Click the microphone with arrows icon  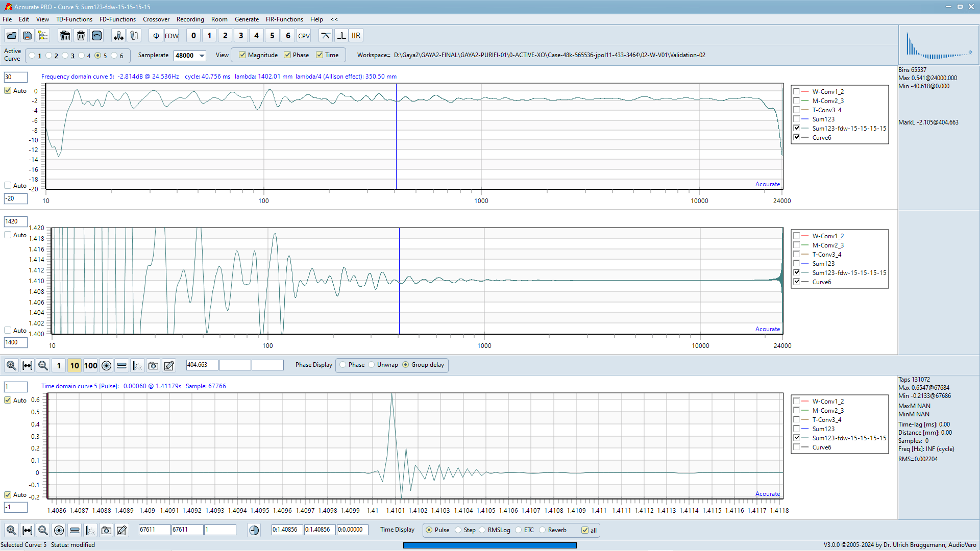pos(118,36)
